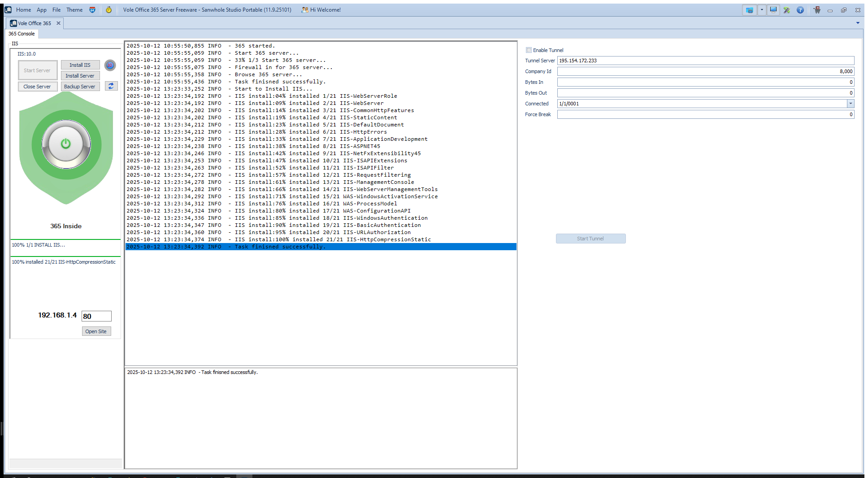868x478 pixels.
Task: Click the Open Site button
Action: click(x=96, y=331)
